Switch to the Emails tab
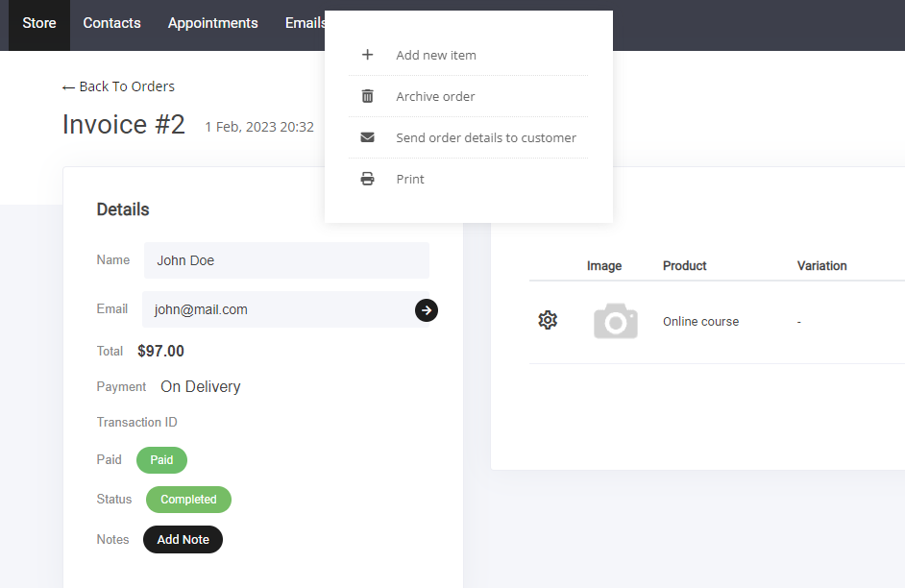This screenshot has height=588, width=905. click(305, 23)
